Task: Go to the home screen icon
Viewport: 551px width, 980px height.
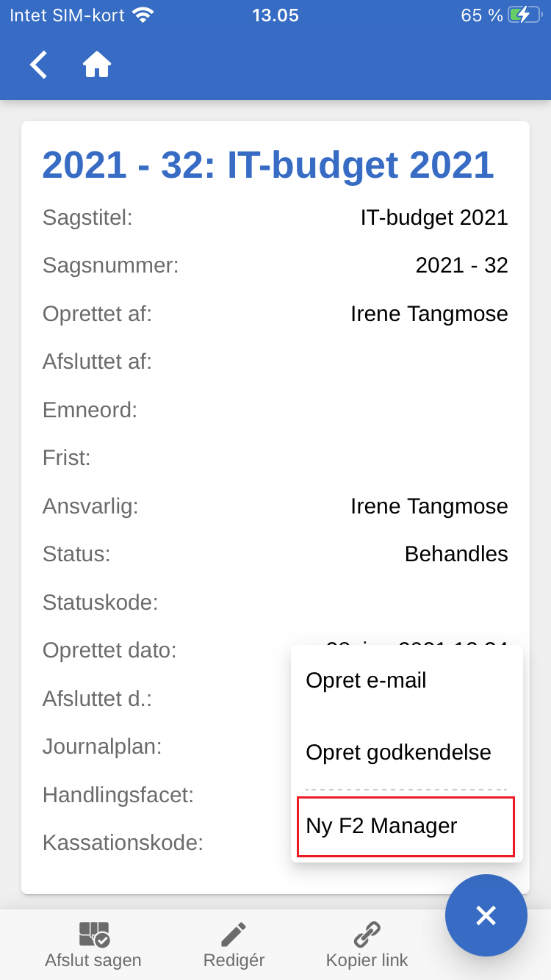Action: [97, 65]
